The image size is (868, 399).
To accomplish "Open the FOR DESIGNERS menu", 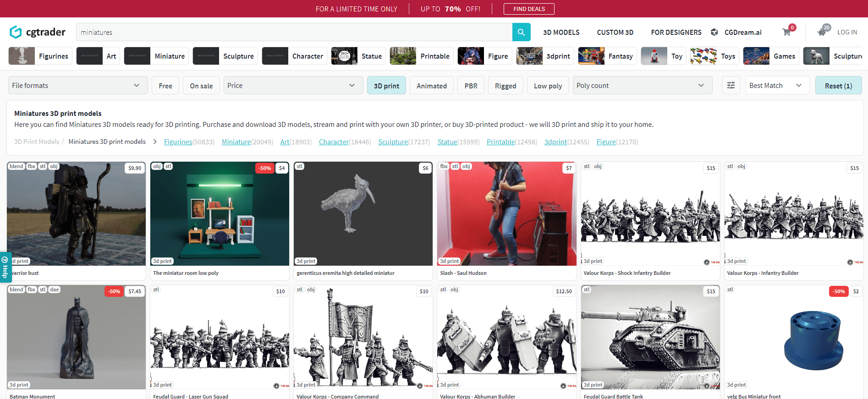I will click(676, 33).
